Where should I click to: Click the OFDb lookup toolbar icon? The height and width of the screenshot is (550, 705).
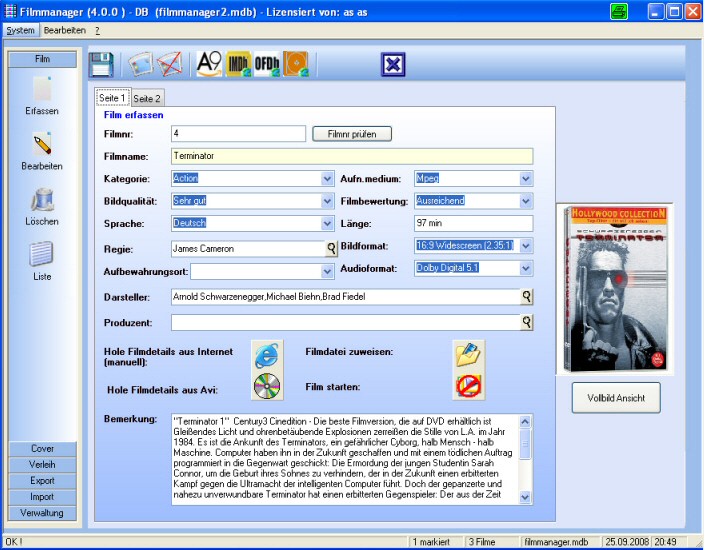267,66
